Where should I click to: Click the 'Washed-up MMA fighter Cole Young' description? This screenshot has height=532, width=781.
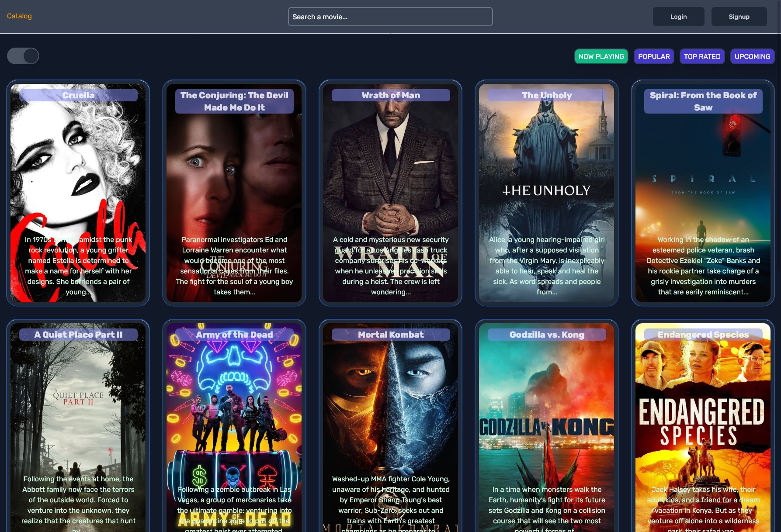[x=391, y=503]
